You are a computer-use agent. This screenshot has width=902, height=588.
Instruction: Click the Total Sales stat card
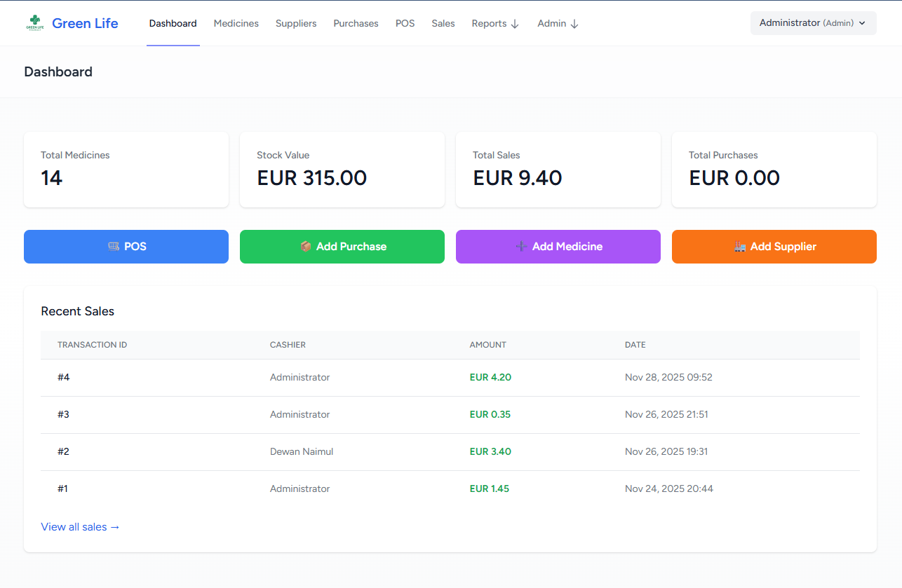pos(558,170)
